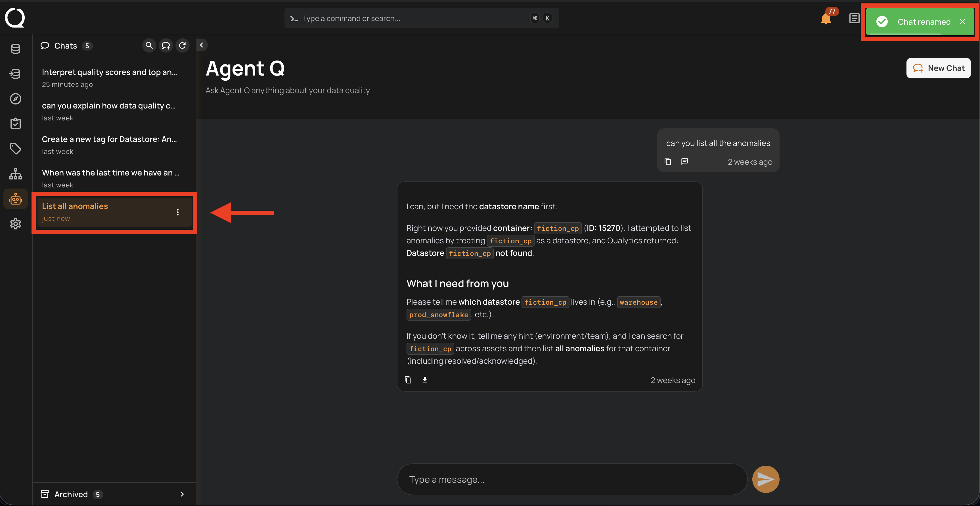Focus the Type a message input
980x506 pixels.
(x=571, y=479)
